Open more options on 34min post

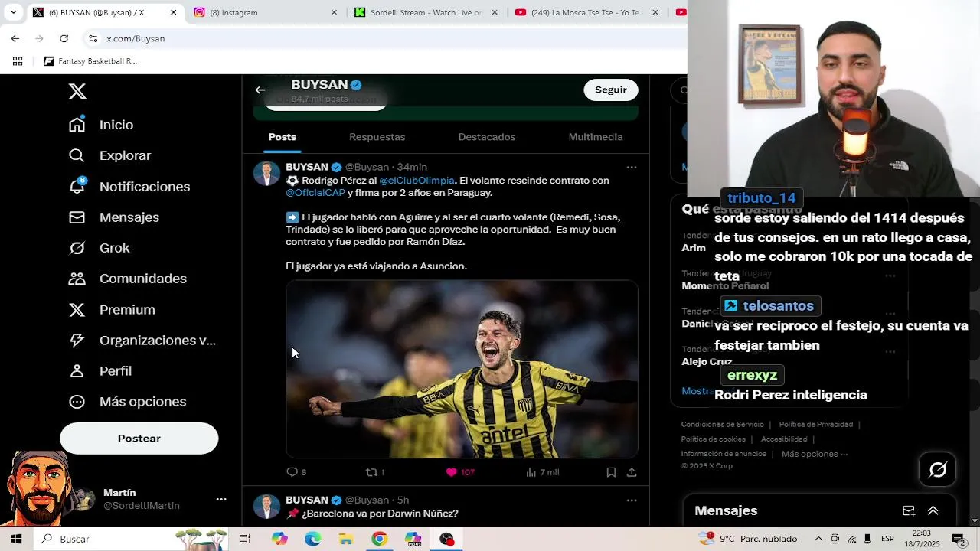pos(632,167)
